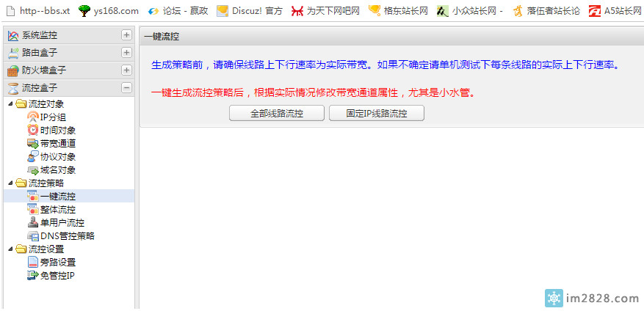Open the 防火墙盒子 accordion header
Viewport: 644px width, 311px height.
pyautogui.click(x=69, y=70)
